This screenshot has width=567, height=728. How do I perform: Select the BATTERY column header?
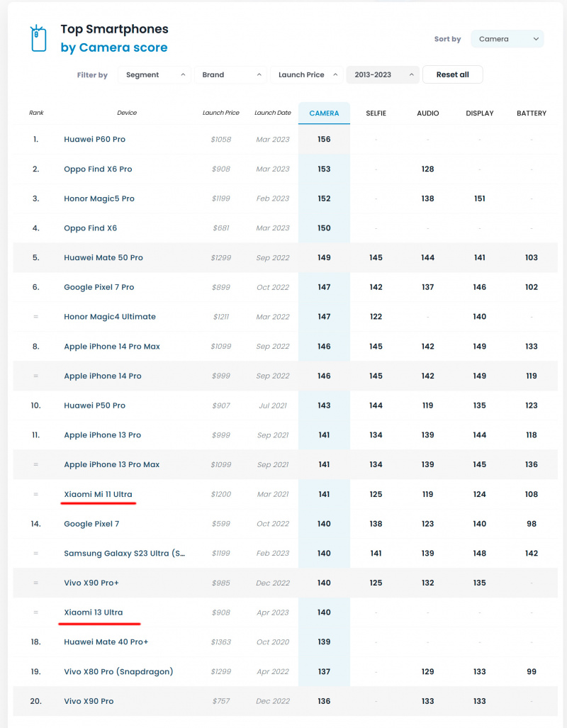532,113
